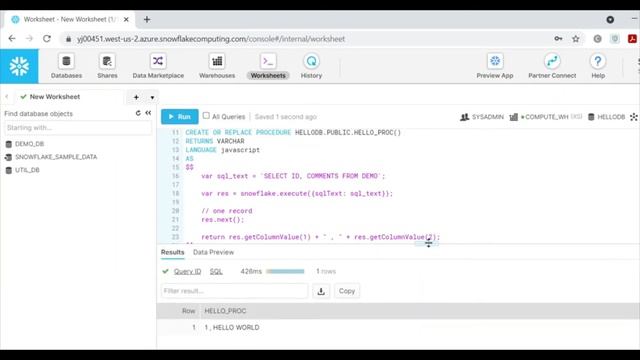Open Partner Connect
Screen dimensions: 640x360
click(x=552, y=66)
